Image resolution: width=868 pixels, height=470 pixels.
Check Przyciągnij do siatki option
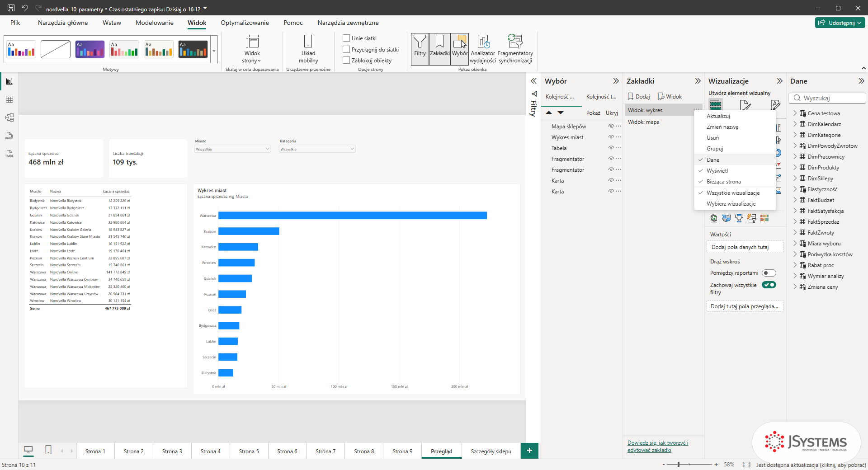click(346, 49)
